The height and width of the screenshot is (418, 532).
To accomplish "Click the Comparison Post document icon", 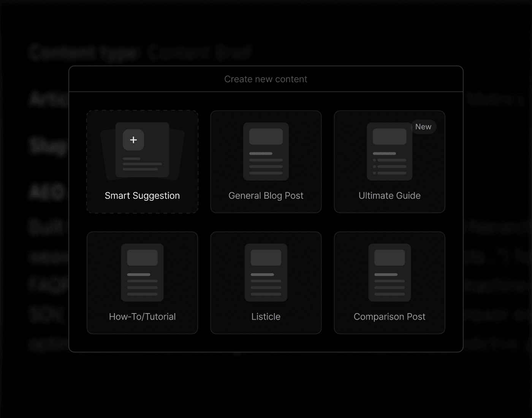I will click(x=389, y=272).
